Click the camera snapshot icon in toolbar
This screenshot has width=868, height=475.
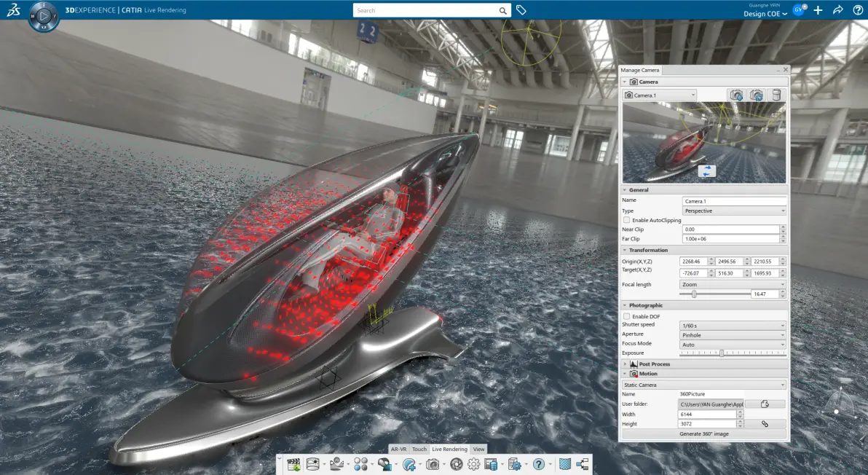[433, 465]
